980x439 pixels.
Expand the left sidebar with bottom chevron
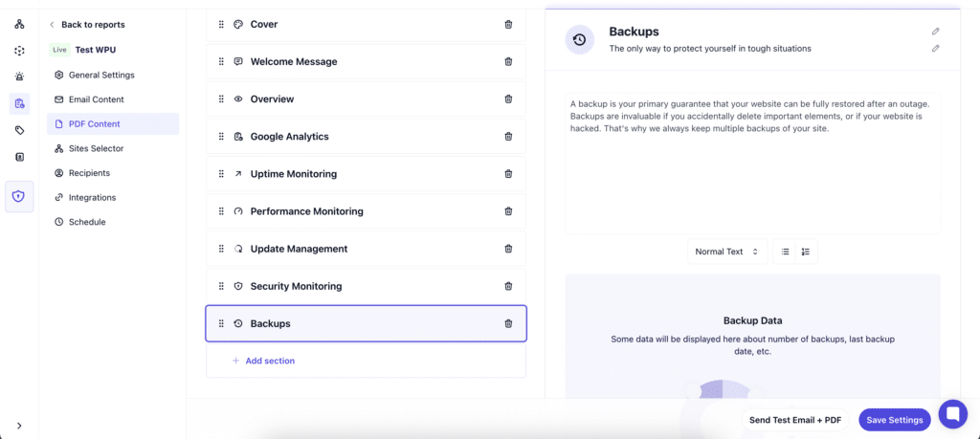(x=19, y=426)
